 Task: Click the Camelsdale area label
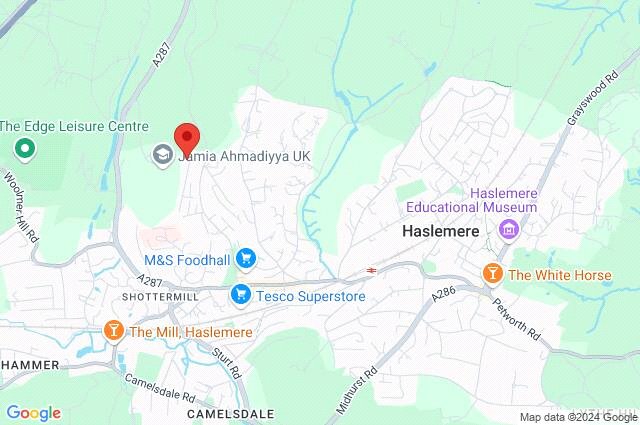point(231,414)
